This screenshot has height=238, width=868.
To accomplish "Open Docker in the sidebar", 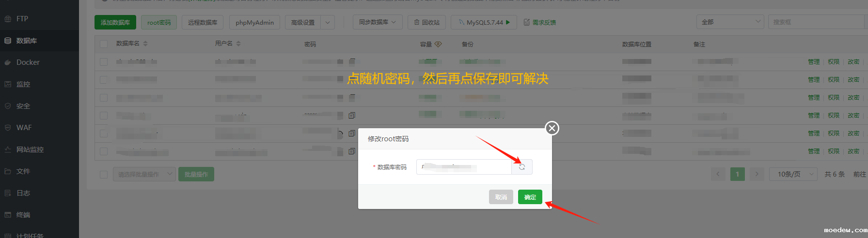I will tap(28, 62).
